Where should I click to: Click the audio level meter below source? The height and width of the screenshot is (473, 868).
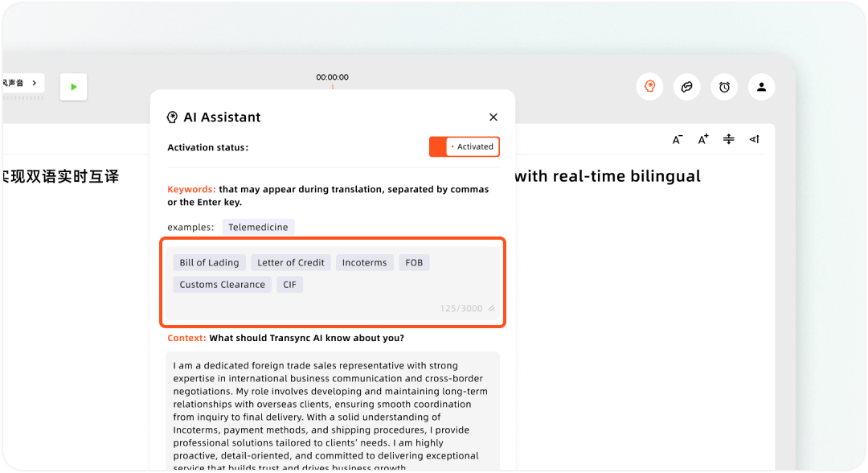pyautogui.click(x=23, y=97)
